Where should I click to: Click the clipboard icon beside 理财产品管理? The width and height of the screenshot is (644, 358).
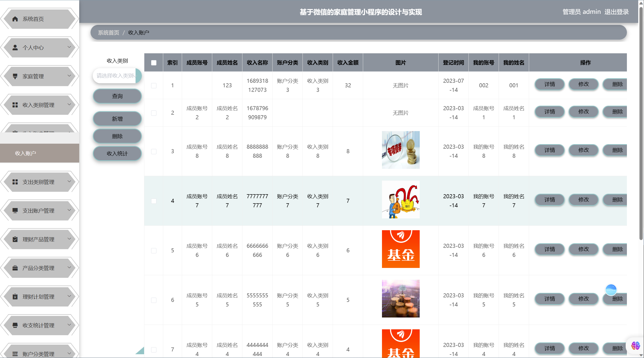coord(15,240)
